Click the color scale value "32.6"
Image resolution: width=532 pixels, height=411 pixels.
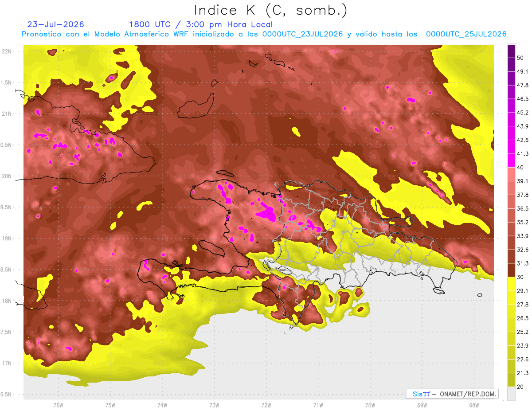tap(523, 250)
